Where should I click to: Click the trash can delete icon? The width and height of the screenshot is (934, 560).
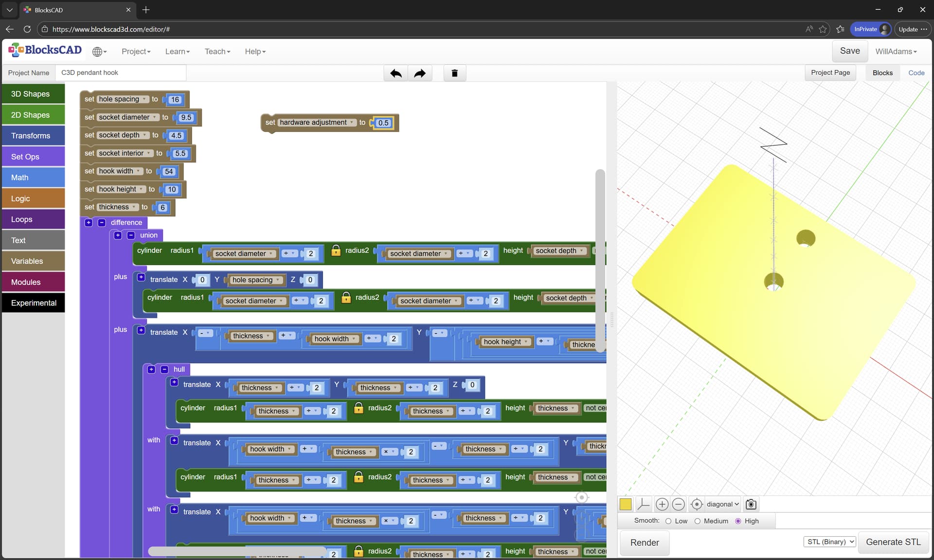click(454, 73)
